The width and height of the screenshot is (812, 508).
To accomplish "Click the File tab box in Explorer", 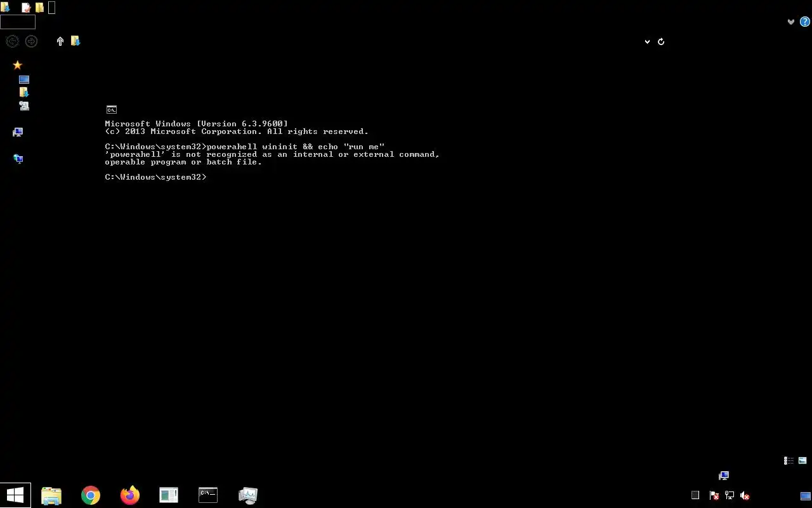I will point(18,22).
